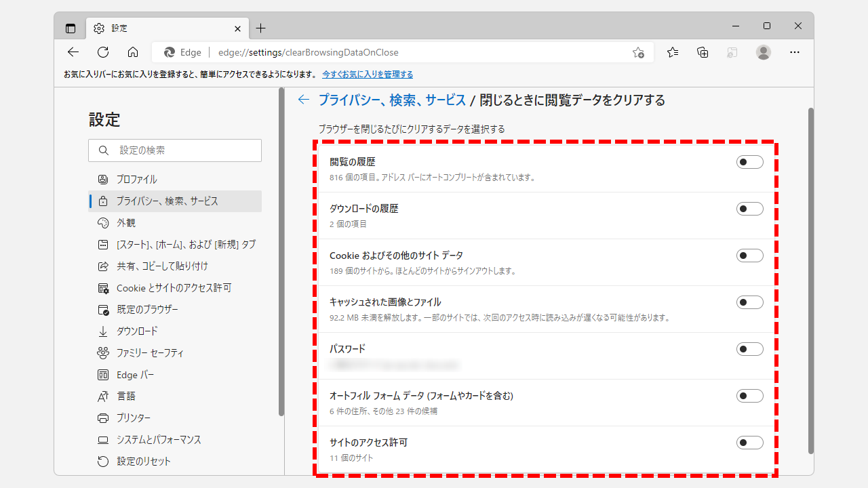Select 外観 in the settings sidebar
Image resolution: width=868 pixels, height=488 pixels.
tap(126, 223)
